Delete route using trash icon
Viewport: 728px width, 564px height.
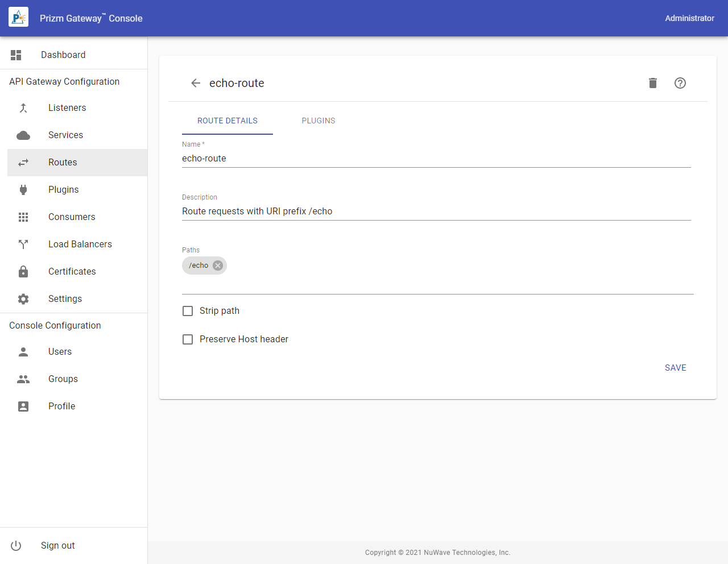(653, 83)
